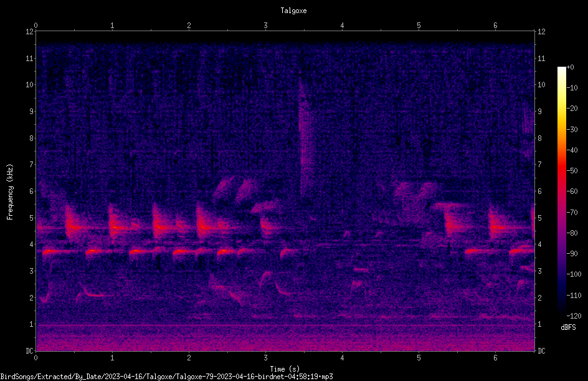Click the vertical broadband streak near 3.5 seconds
This screenshot has height=381, width=588.
click(x=305, y=139)
